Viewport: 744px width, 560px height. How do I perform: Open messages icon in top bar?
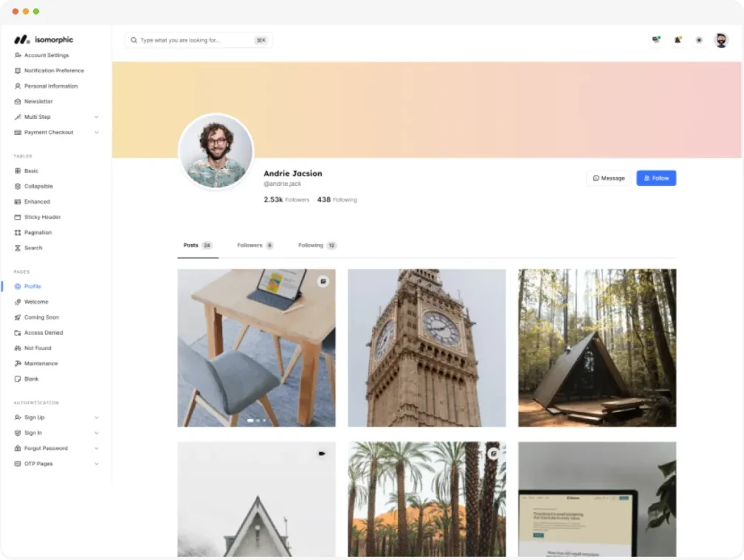click(655, 40)
